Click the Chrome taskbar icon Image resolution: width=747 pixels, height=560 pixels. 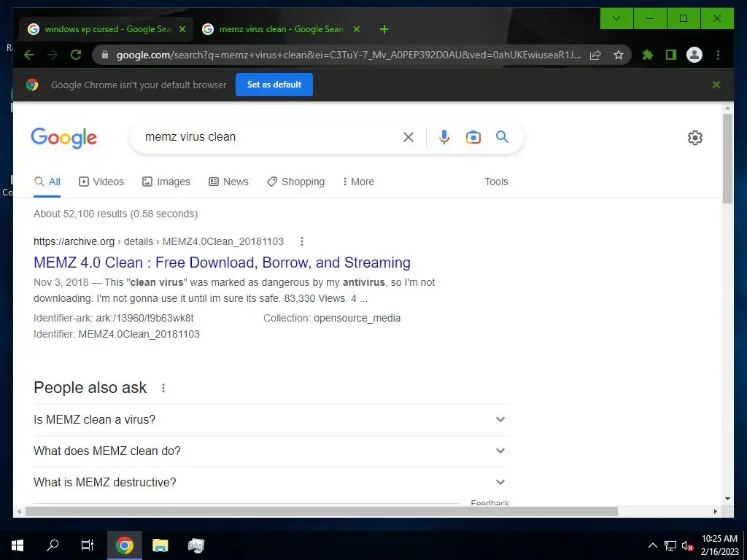click(x=124, y=545)
